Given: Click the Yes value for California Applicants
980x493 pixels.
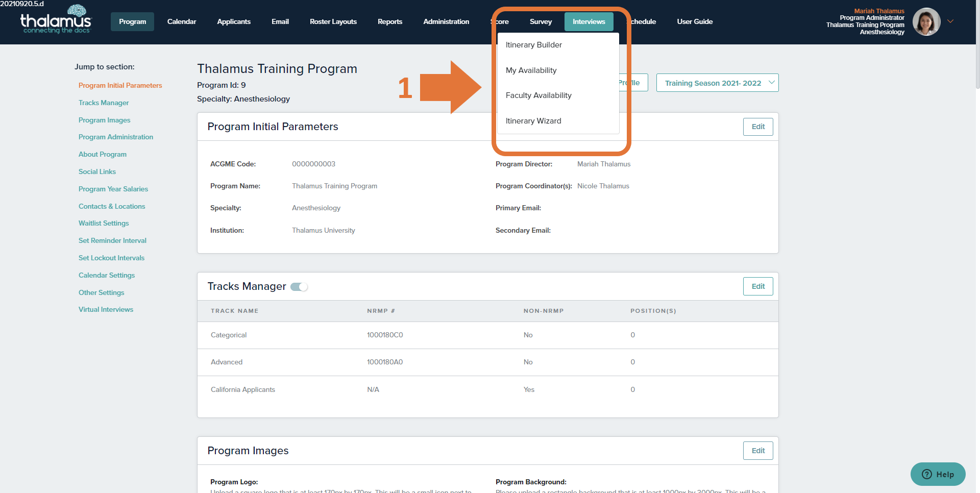Looking at the screenshot, I should pyautogui.click(x=529, y=390).
